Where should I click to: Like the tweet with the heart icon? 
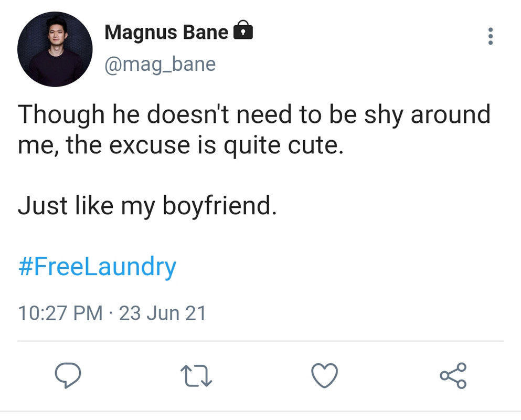click(324, 375)
